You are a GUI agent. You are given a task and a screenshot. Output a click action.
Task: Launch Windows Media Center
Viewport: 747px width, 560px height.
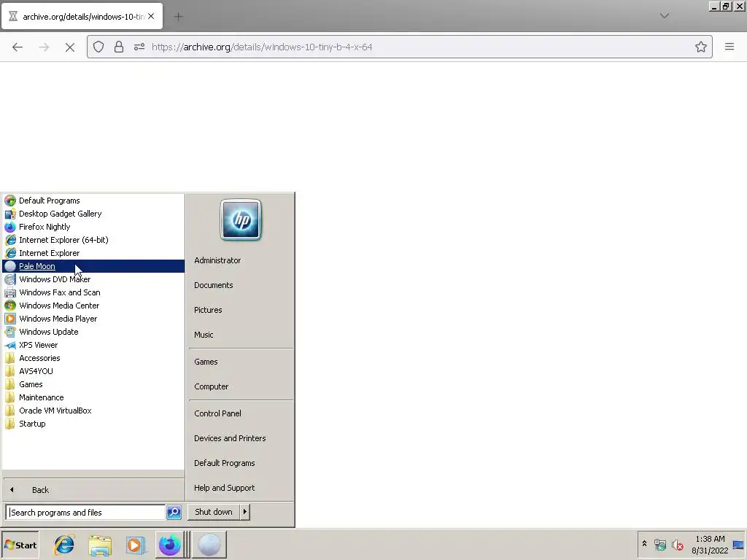[x=93, y=306]
